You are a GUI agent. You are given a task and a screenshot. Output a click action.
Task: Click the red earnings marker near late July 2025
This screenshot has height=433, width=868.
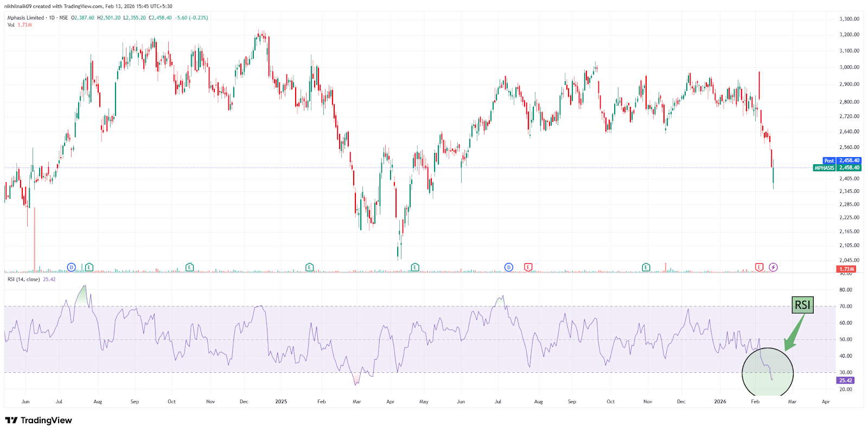(x=528, y=267)
